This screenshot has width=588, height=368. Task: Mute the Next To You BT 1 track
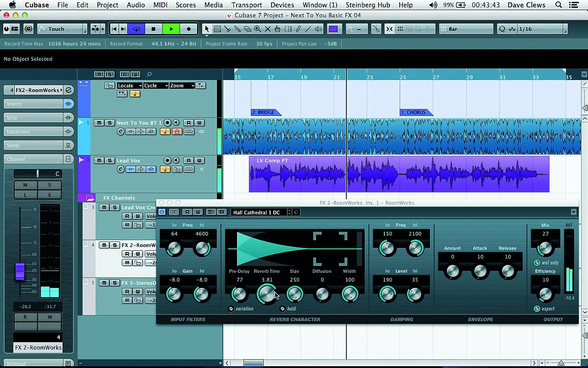[99, 123]
